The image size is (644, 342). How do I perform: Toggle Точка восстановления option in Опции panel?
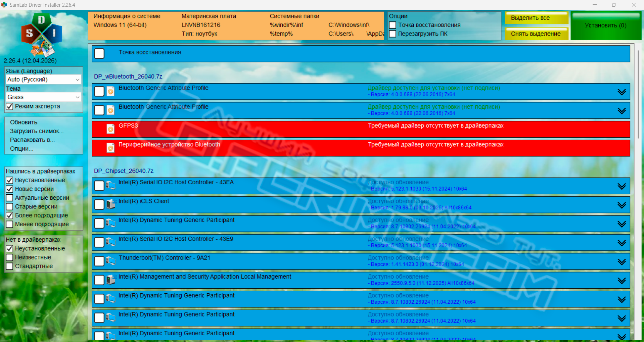pos(393,25)
